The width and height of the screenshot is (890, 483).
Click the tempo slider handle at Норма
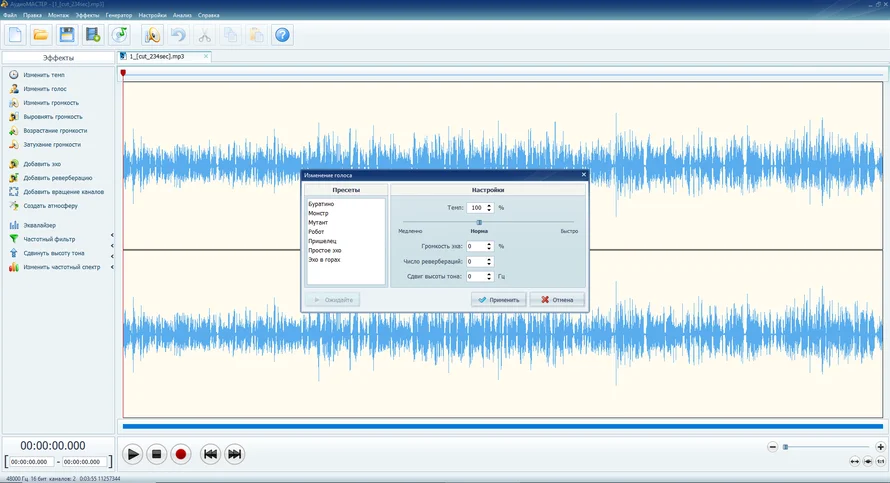click(x=479, y=222)
